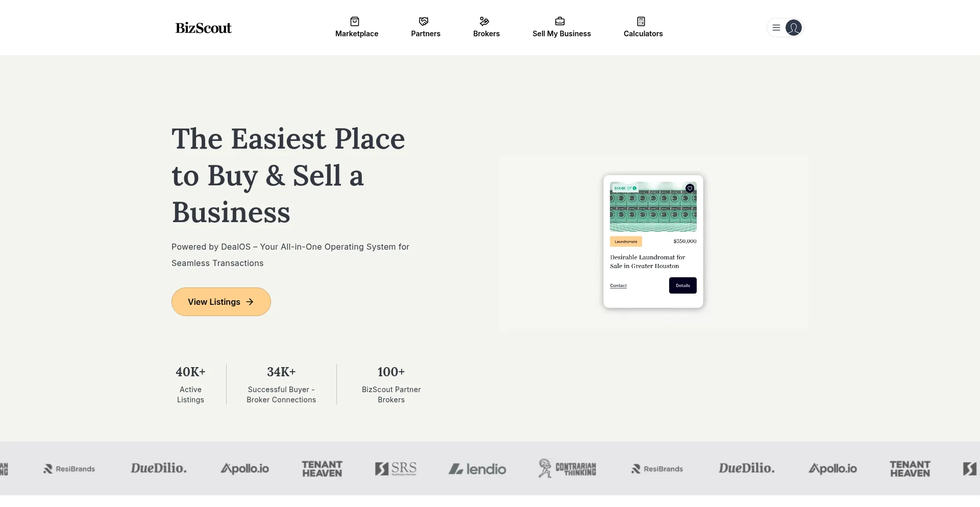Click the info icon beside $144K CF
The image size is (980, 507).
[x=635, y=188]
